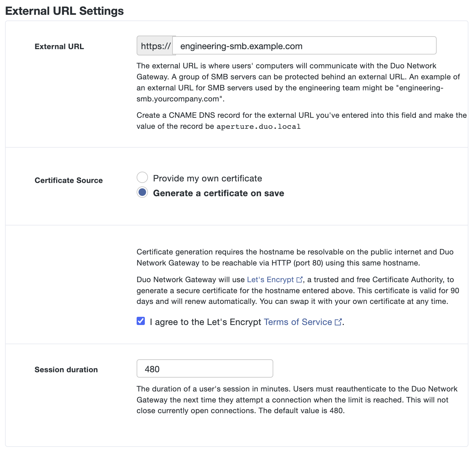Click the Session duration input field

(205, 368)
